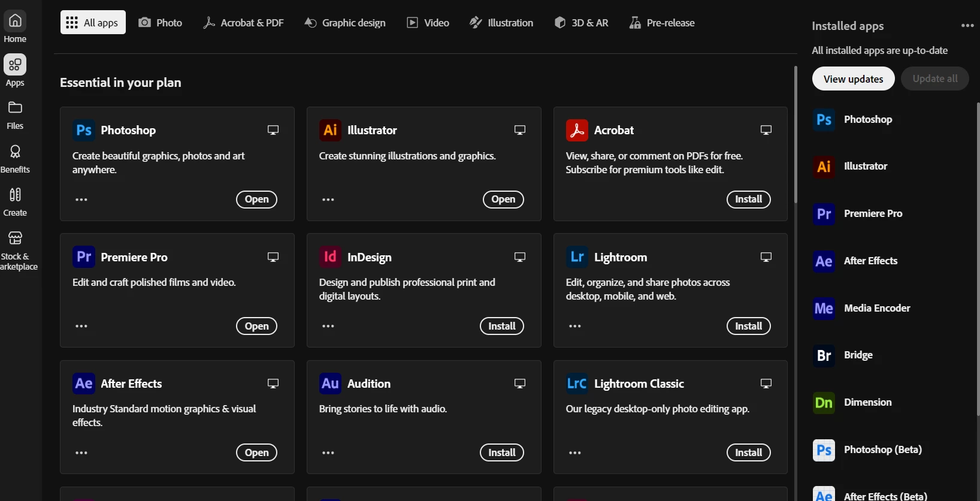Switch to the Photo category tab
The height and width of the screenshot is (501, 980).
160,23
